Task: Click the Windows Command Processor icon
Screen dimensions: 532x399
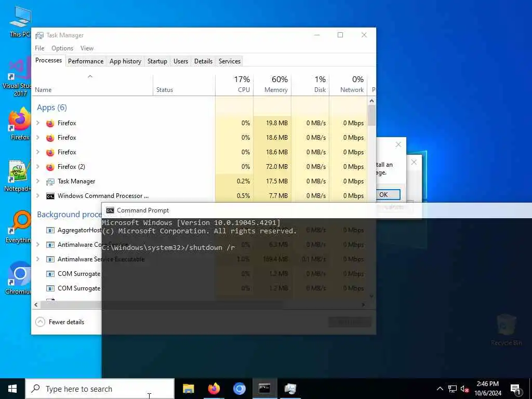Action: click(50, 196)
